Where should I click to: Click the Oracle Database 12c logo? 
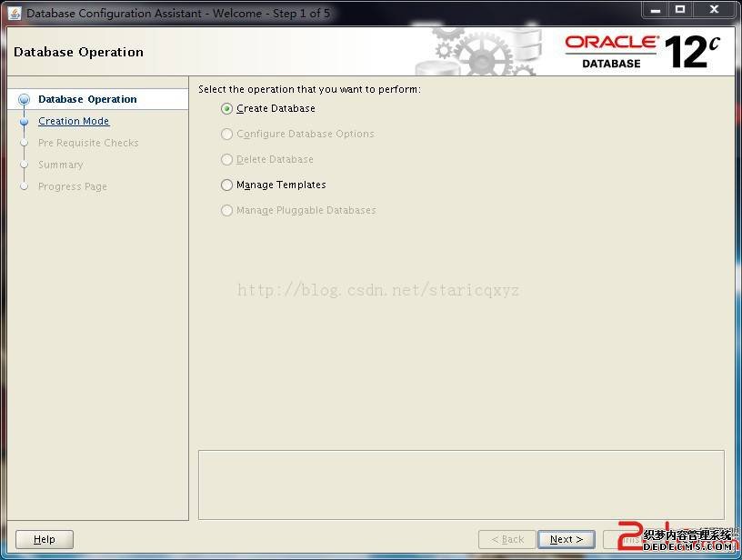(x=642, y=51)
